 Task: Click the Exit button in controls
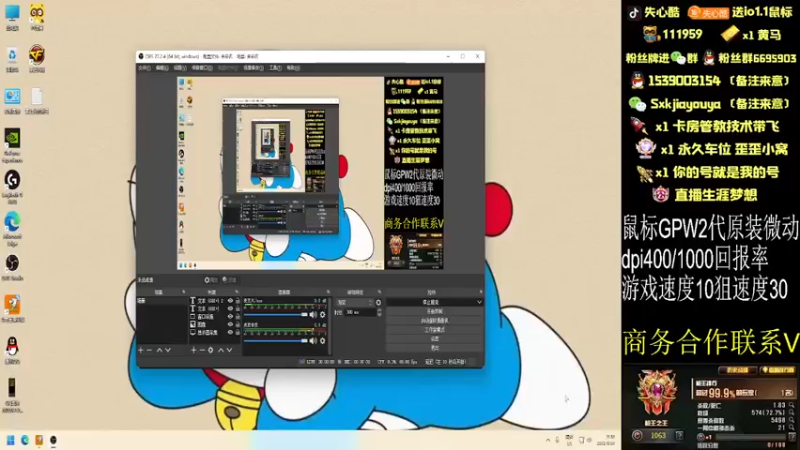pos(434,348)
